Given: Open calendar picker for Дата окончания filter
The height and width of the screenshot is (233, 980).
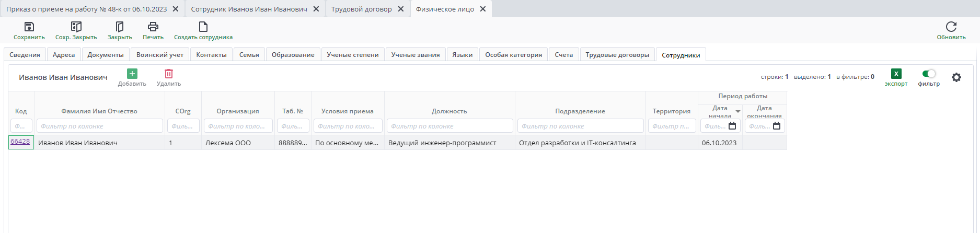Looking at the screenshot, I should tap(777, 126).
